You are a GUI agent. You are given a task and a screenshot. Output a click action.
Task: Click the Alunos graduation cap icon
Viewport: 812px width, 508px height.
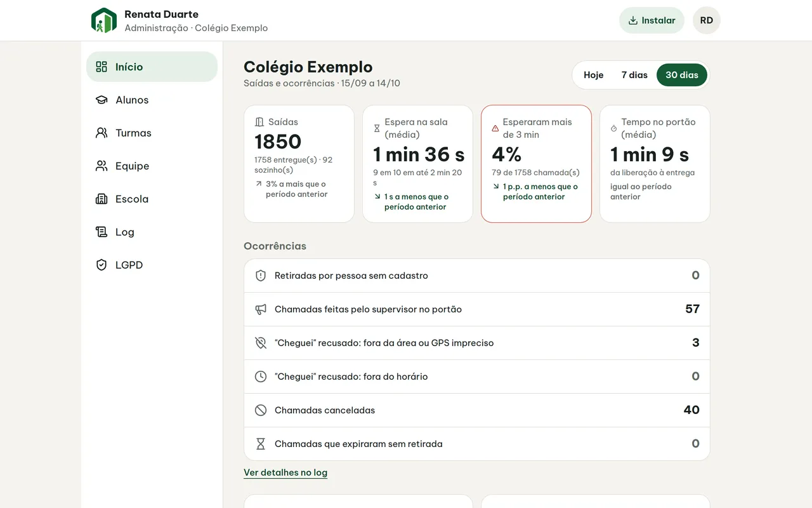click(101, 100)
